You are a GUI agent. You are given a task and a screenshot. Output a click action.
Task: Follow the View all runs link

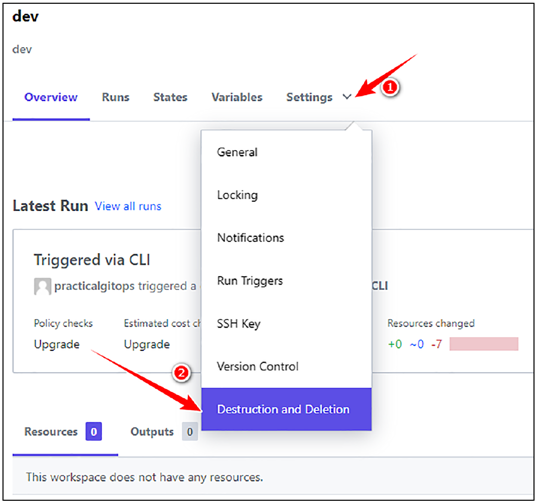128,206
